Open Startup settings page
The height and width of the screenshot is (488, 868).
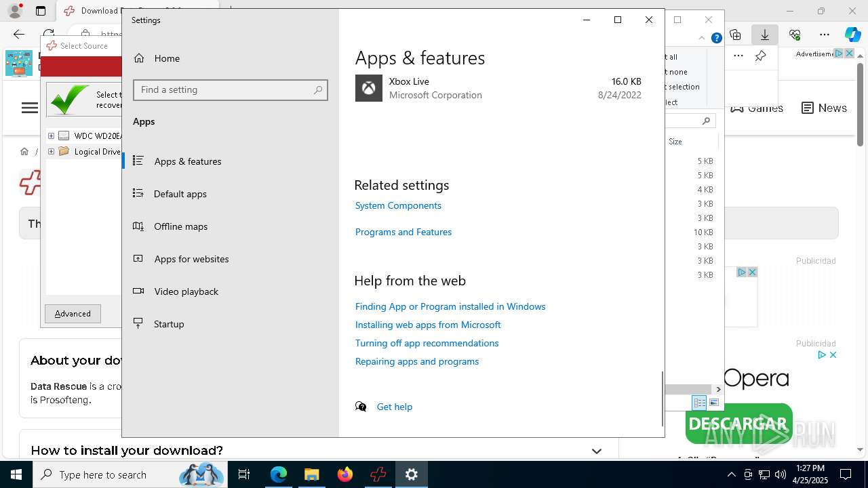pyautogui.click(x=231, y=324)
